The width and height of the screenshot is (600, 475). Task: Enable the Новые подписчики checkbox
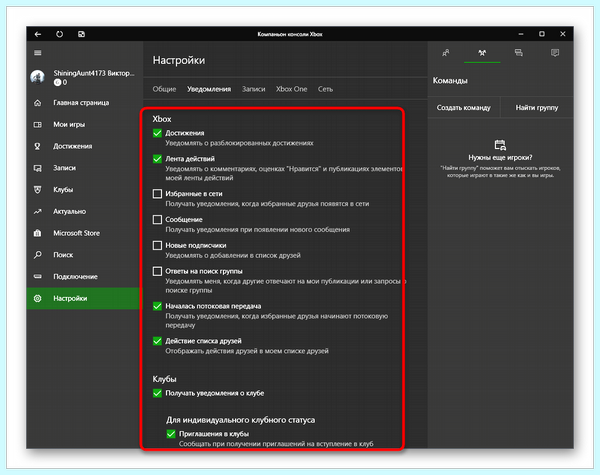click(x=157, y=245)
